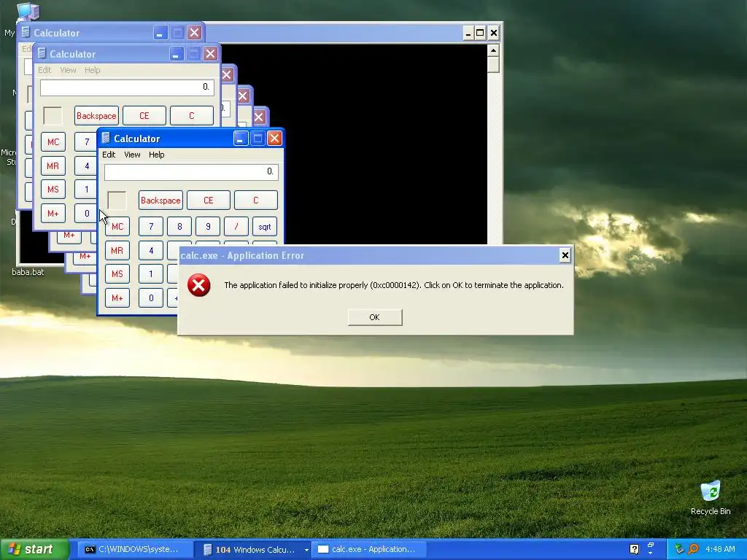This screenshot has width=747, height=560.
Task: Click the C button in the front Calculator
Action: coord(256,201)
